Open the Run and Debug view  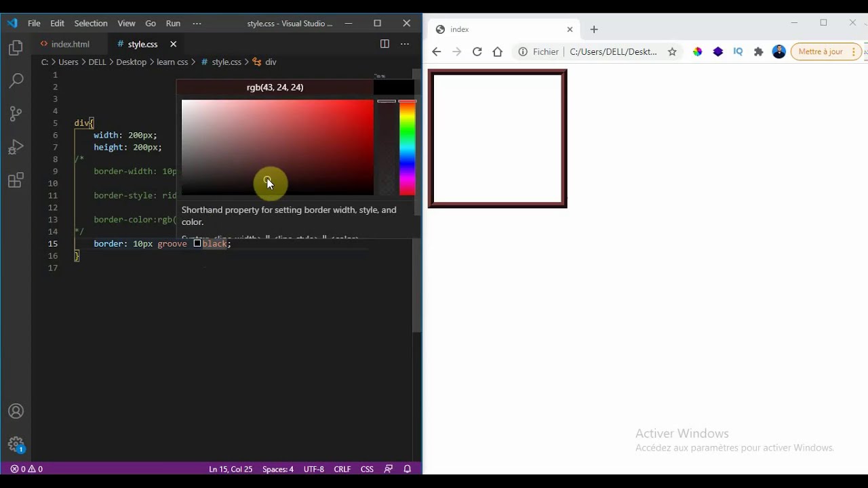(16, 146)
